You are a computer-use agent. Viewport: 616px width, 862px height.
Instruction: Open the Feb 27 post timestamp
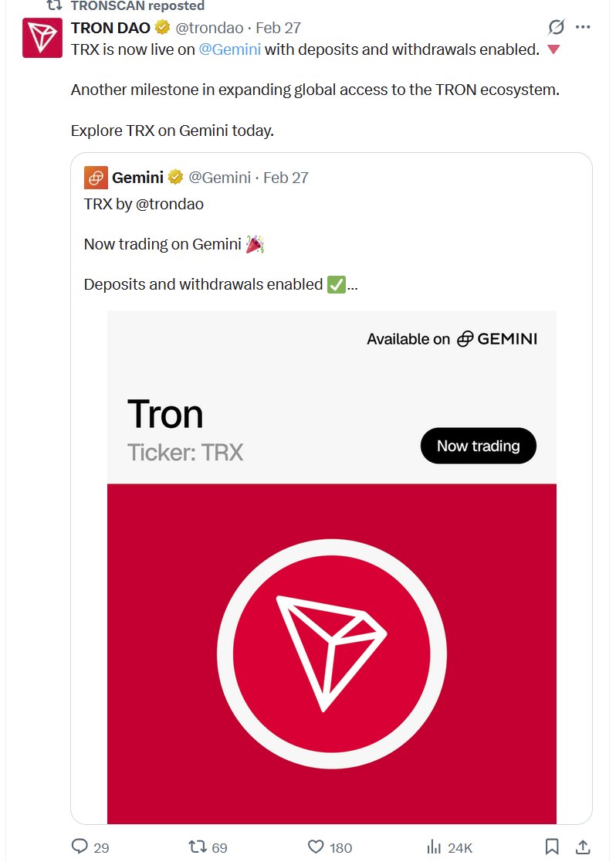279,28
